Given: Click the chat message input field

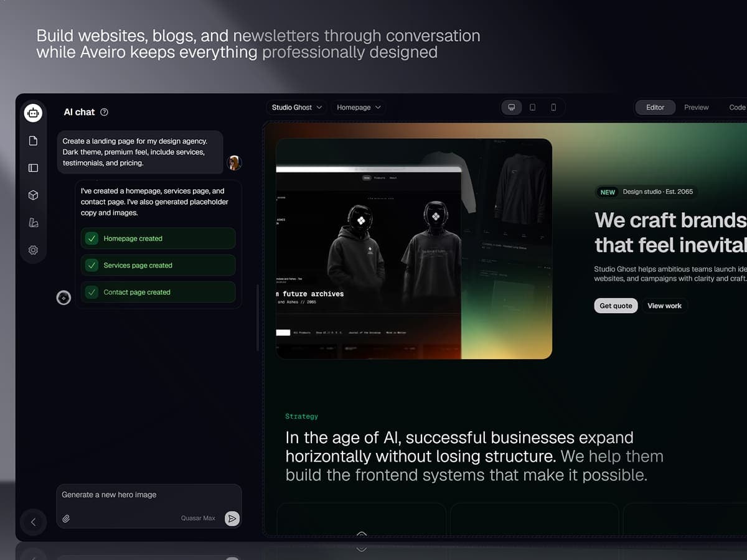Looking at the screenshot, I should click(x=149, y=506).
